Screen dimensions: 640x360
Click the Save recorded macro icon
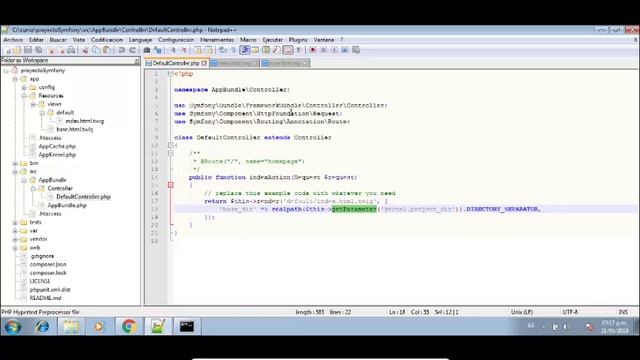click(356, 50)
